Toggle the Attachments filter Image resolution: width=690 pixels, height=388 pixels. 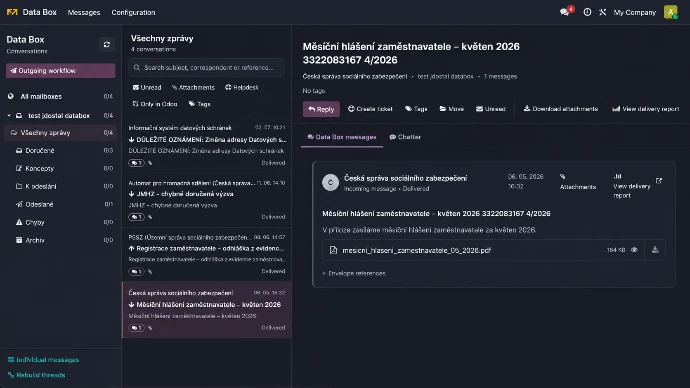pyautogui.click(x=193, y=88)
